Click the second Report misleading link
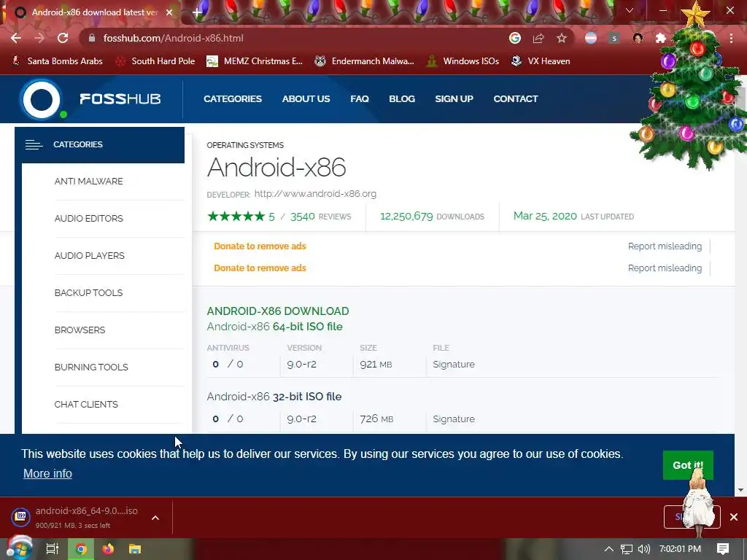747x560 pixels. (x=665, y=268)
